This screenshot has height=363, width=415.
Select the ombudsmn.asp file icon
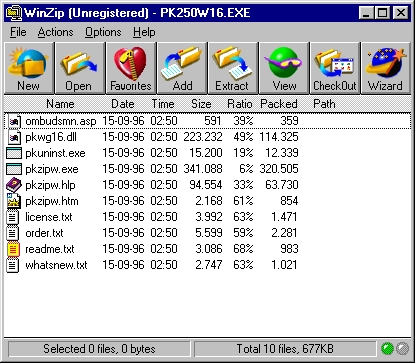14,121
